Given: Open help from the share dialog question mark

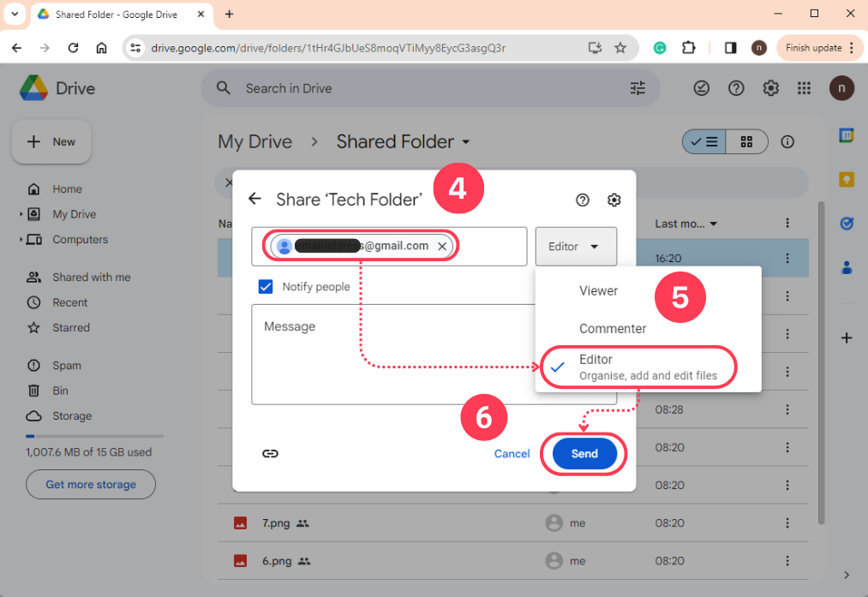Looking at the screenshot, I should point(583,200).
